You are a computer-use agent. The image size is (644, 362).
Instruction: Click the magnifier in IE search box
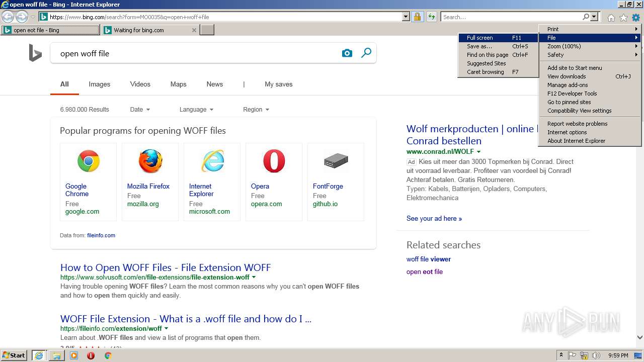(586, 17)
